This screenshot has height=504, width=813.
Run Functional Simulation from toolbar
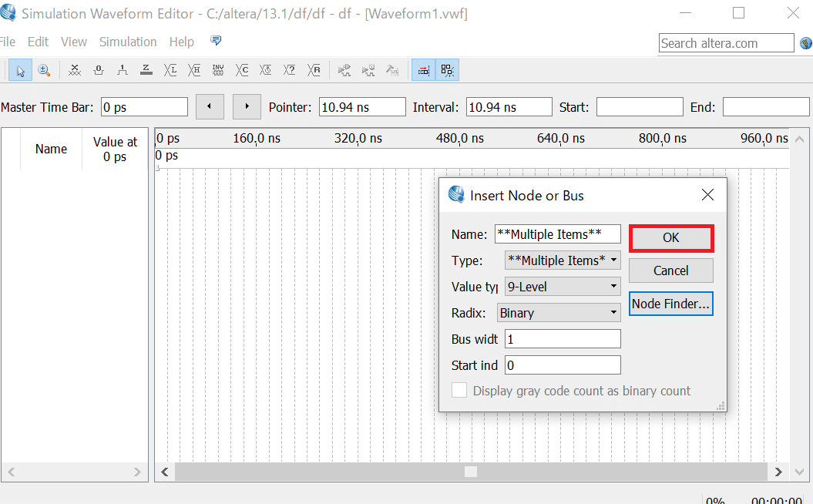point(344,71)
